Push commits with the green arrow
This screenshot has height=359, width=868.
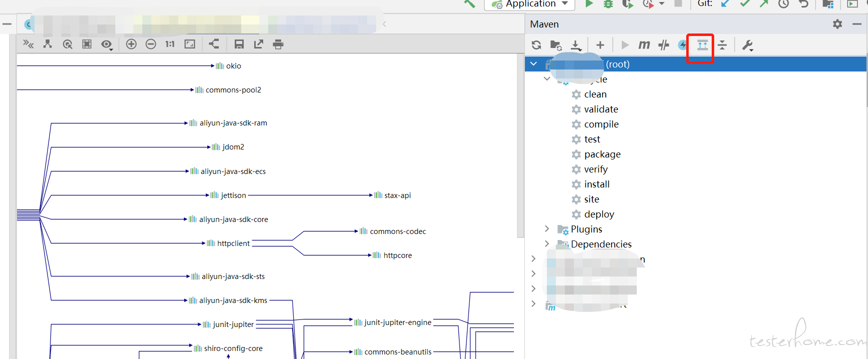[764, 3]
